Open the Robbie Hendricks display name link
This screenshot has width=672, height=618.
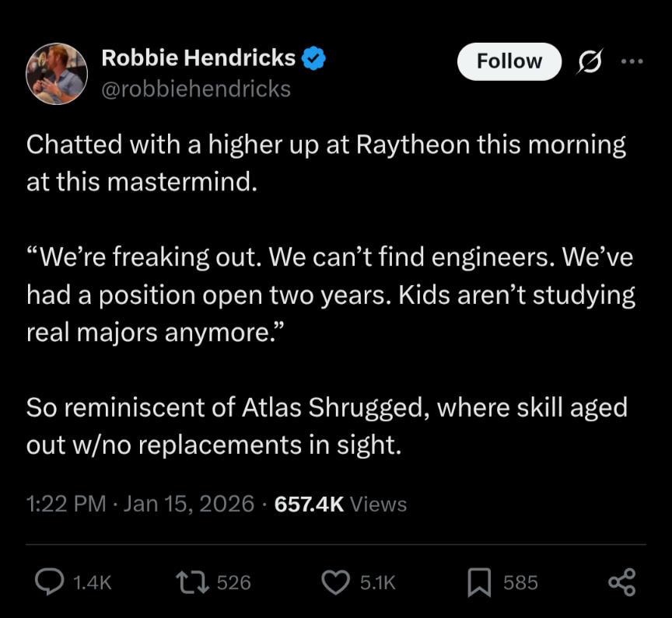point(198,58)
